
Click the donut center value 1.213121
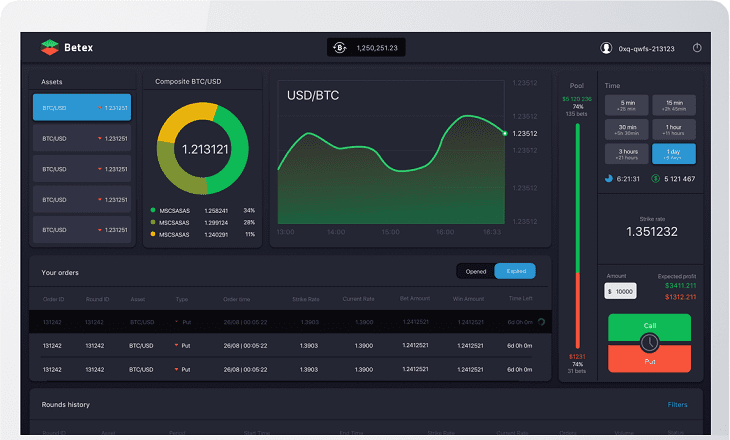click(x=205, y=149)
